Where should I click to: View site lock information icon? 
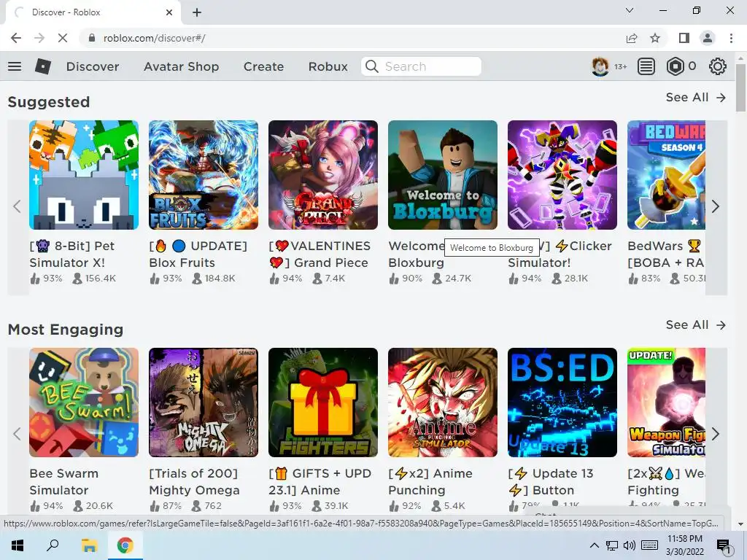point(92,38)
